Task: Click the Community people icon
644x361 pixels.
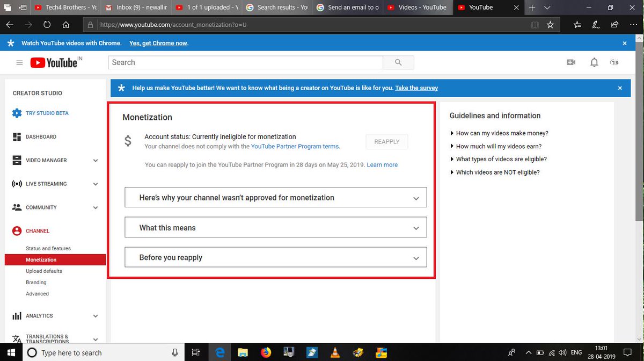Action: pyautogui.click(x=17, y=207)
